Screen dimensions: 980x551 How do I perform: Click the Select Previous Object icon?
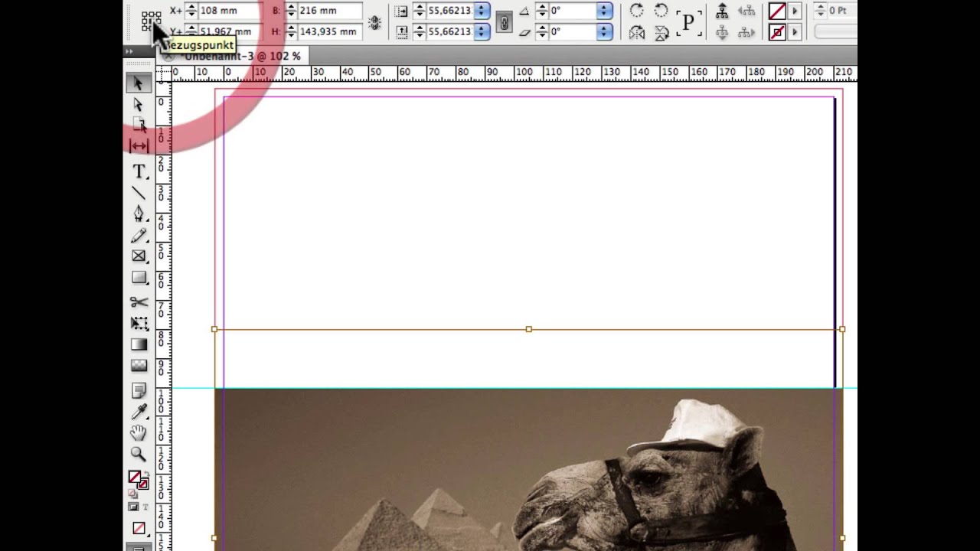[746, 11]
